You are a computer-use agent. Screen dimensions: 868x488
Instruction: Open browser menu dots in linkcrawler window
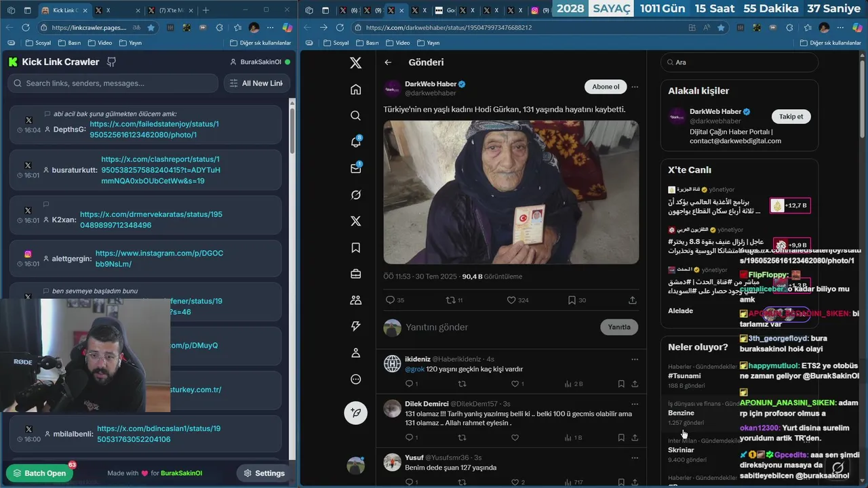(x=270, y=27)
